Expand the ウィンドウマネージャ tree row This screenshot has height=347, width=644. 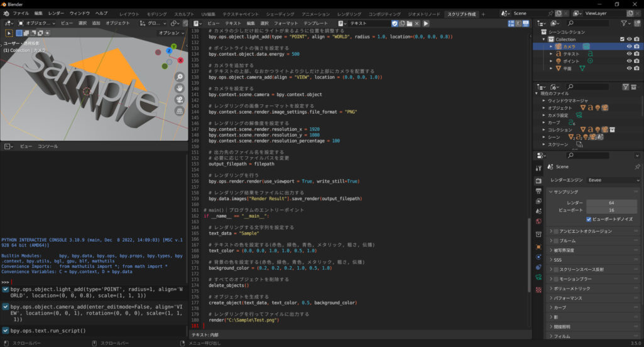(543, 100)
